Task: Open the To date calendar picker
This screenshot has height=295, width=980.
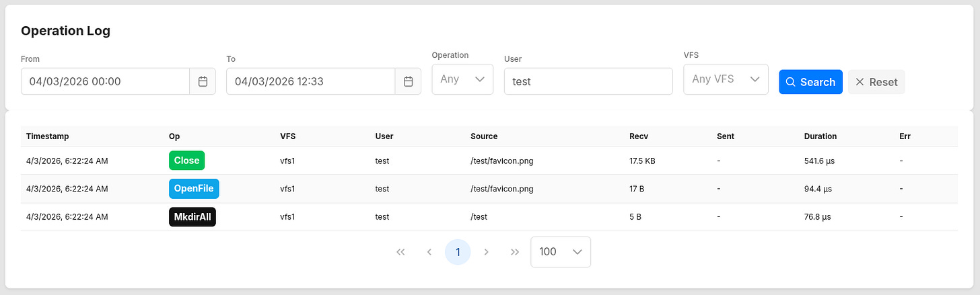Action: [408, 81]
